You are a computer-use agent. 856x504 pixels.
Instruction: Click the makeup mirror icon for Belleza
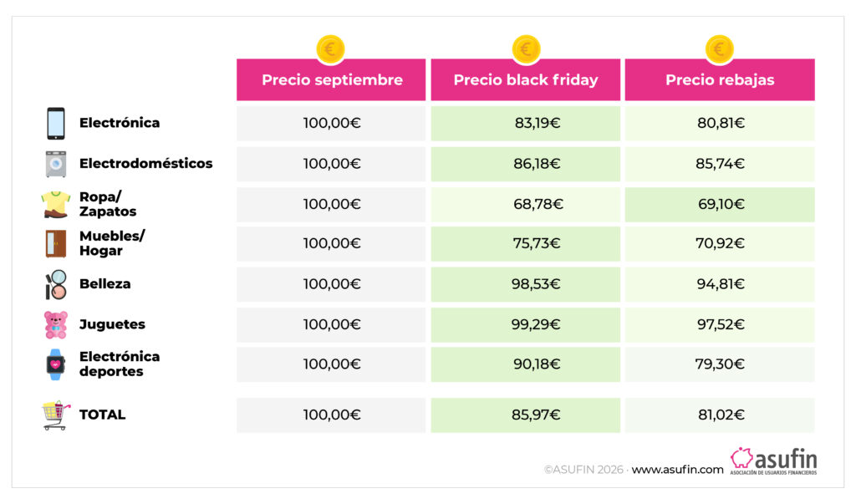[x=55, y=284]
